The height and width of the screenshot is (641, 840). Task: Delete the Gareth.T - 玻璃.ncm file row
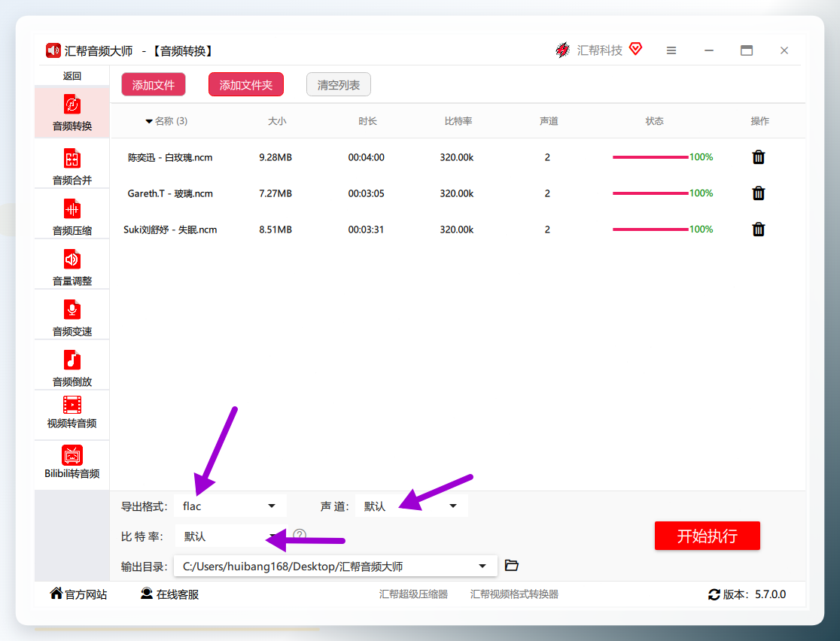pyautogui.click(x=758, y=193)
